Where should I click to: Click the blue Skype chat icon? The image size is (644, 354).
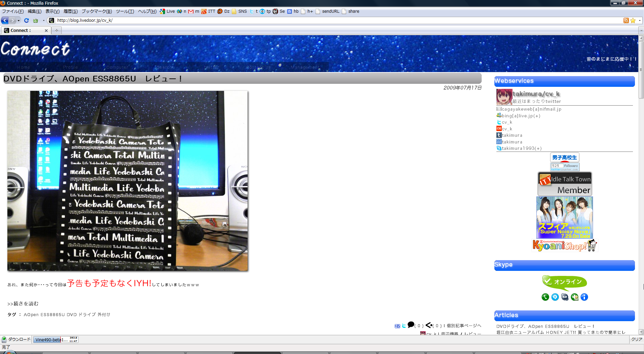(555, 297)
